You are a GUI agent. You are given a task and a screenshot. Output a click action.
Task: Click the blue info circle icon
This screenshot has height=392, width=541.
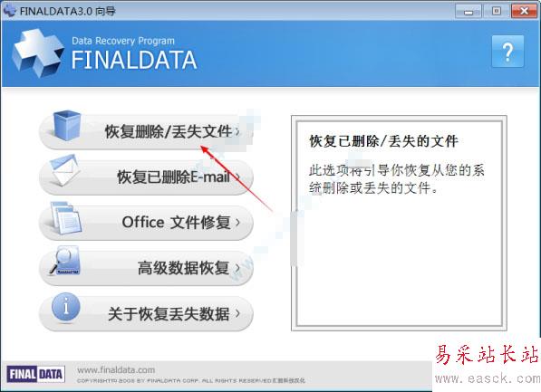[66, 307]
